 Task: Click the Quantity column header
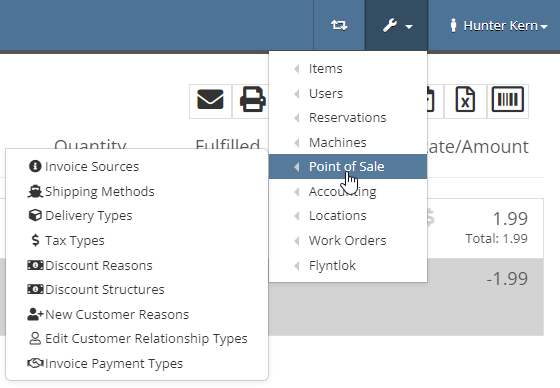[x=90, y=144]
